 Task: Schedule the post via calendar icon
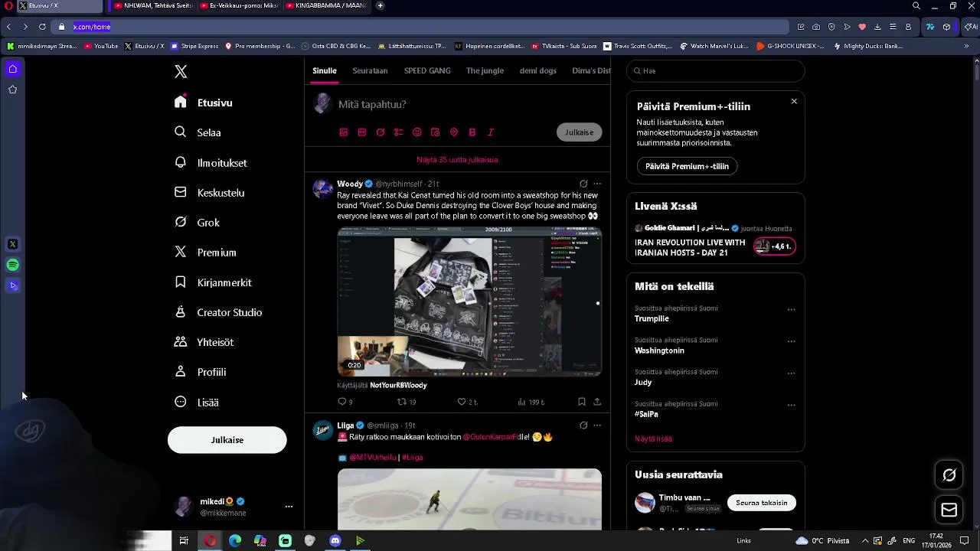tap(436, 132)
